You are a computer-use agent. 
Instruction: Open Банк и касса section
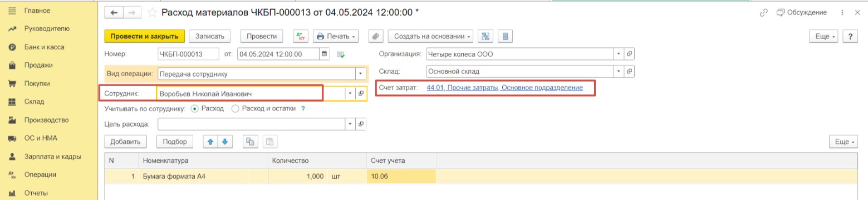click(45, 47)
